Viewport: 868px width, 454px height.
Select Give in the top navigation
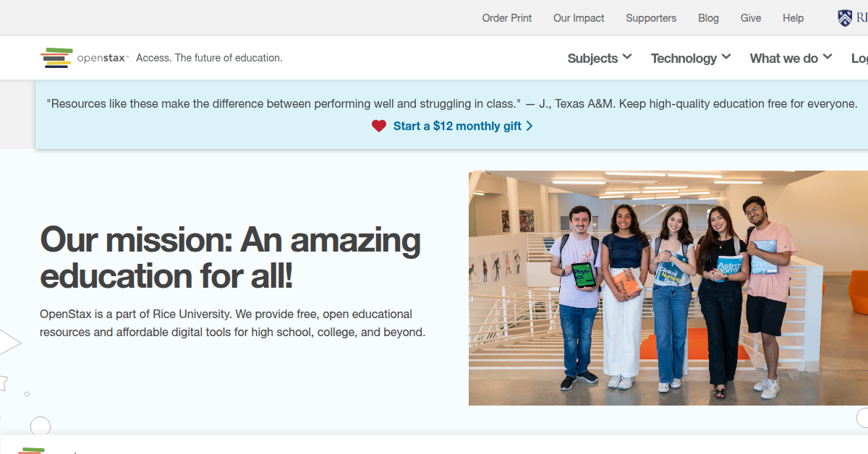click(751, 18)
